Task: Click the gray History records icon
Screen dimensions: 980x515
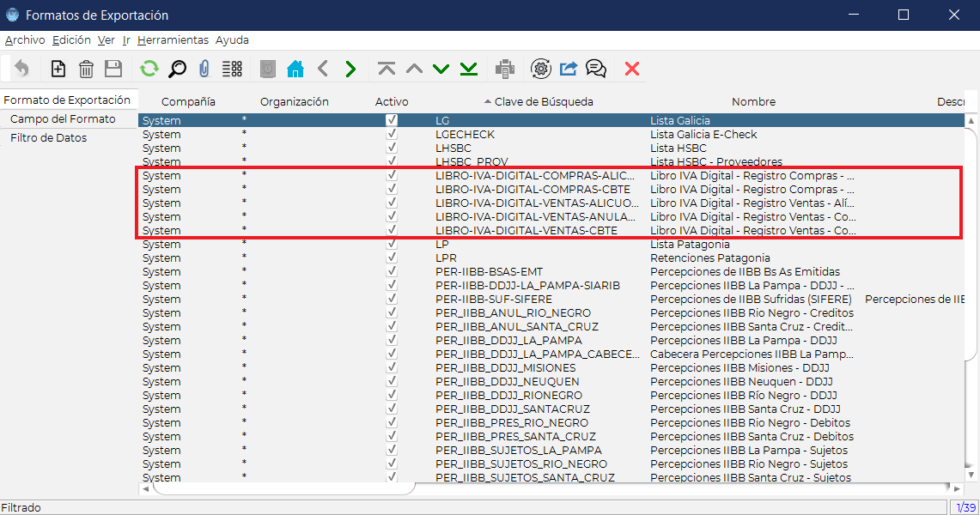Action: pyautogui.click(x=267, y=69)
